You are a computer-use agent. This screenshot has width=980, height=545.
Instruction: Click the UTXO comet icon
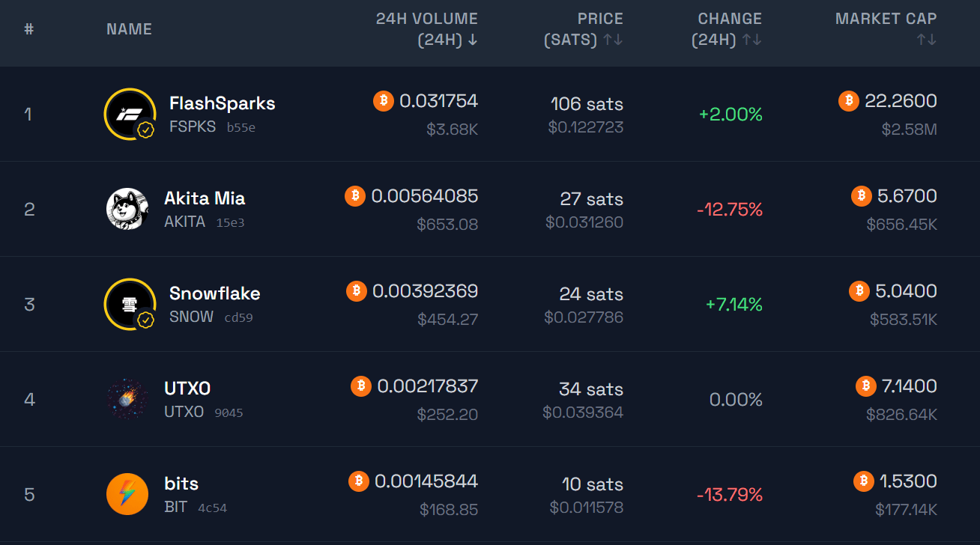tap(127, 399)
